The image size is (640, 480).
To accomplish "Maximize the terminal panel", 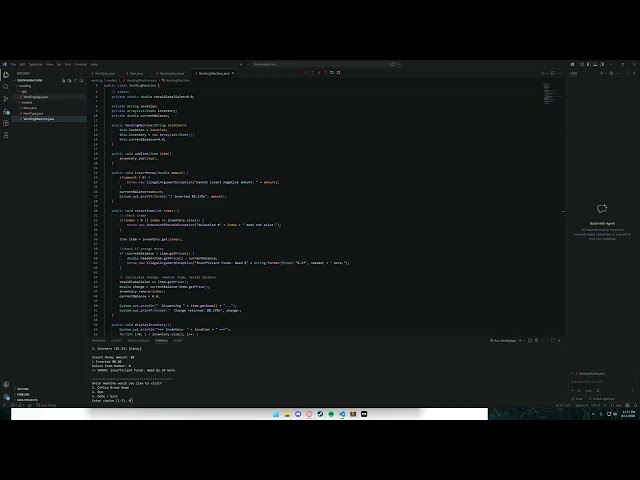I will pyautogui.click(x=553, y=341).
